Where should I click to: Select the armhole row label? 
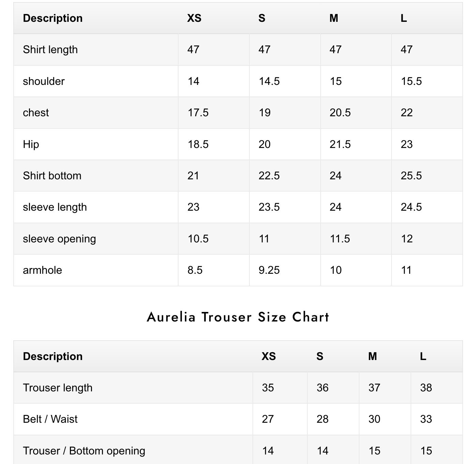point(43,270)
